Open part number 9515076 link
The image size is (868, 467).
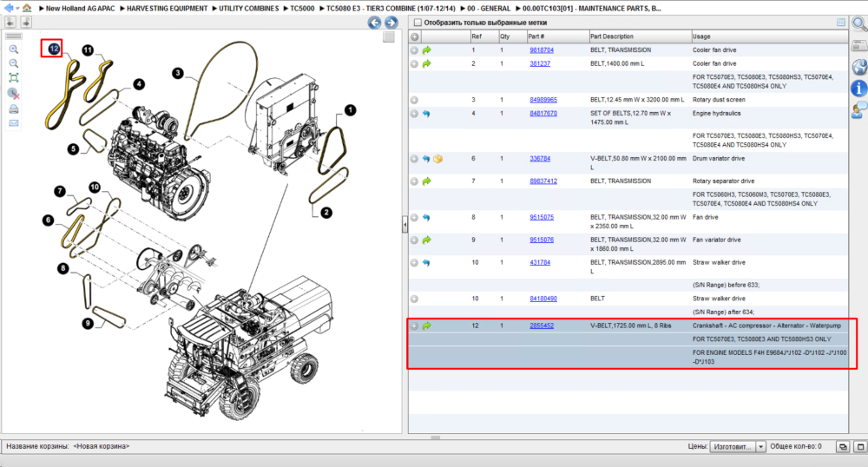coord(542,240)
